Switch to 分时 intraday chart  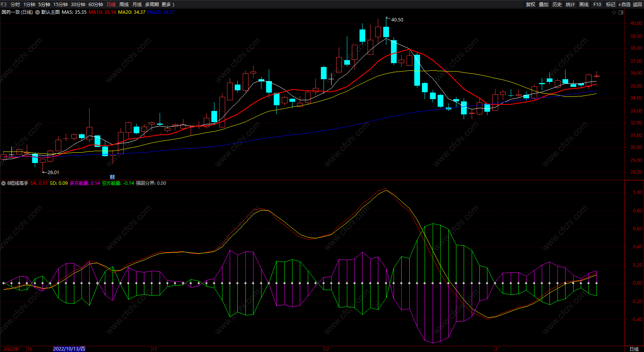[x=15, y=5]
